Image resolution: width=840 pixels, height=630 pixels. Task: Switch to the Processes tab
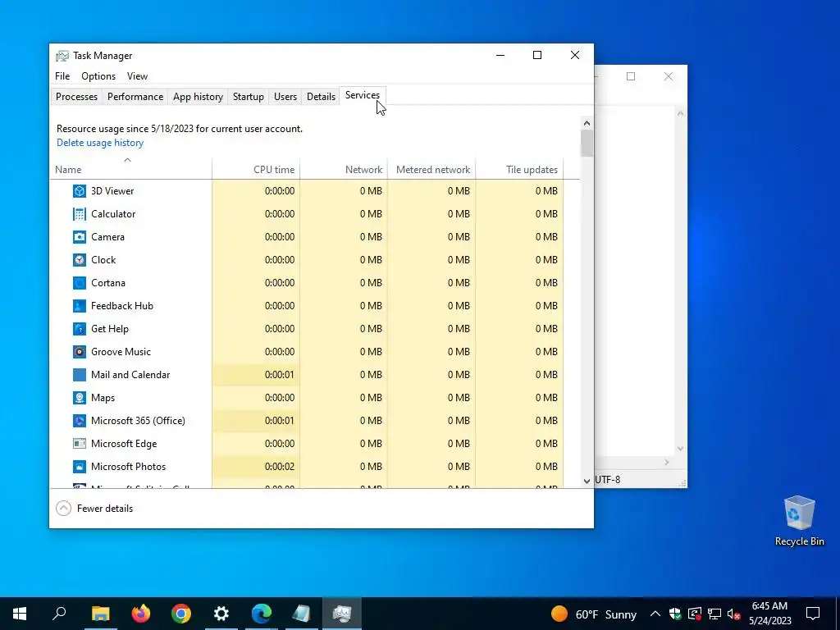tap(76, 97)
